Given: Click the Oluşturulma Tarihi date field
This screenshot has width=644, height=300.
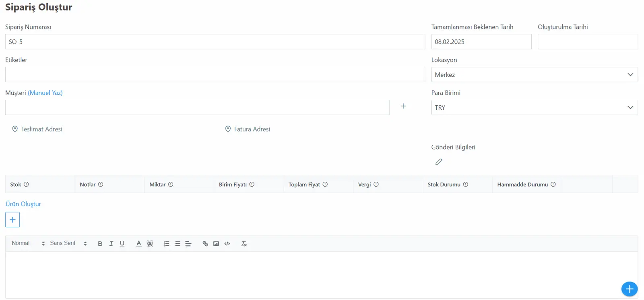Looking at the screenshot, I should 588,41.
